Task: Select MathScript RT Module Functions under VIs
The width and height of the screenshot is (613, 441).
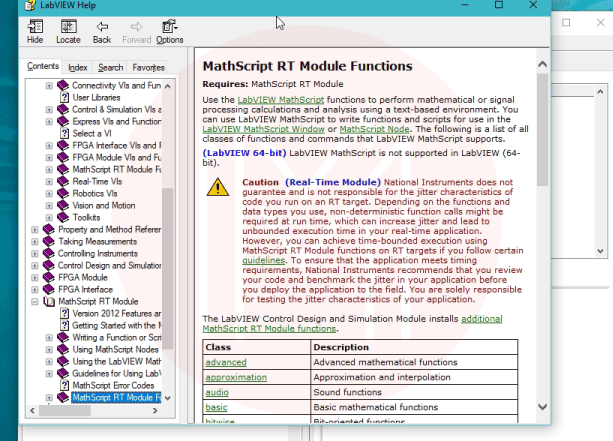Action: [x=117, y=170]
